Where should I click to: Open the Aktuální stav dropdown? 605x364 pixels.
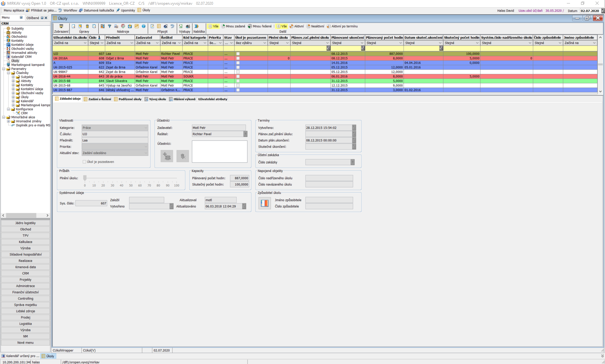[146, 153]
